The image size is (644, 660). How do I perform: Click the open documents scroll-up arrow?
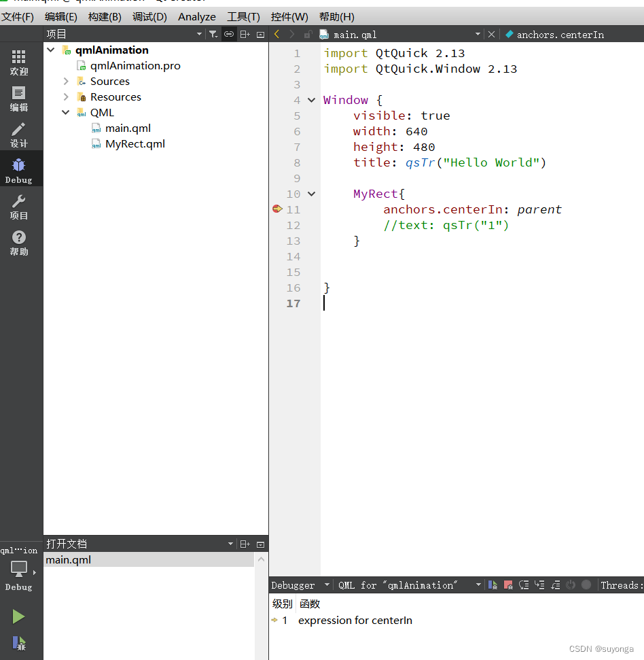(262, 559)
